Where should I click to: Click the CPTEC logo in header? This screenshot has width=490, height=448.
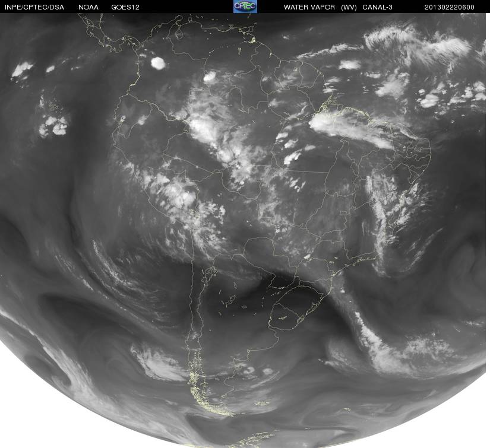coord(245,7)
